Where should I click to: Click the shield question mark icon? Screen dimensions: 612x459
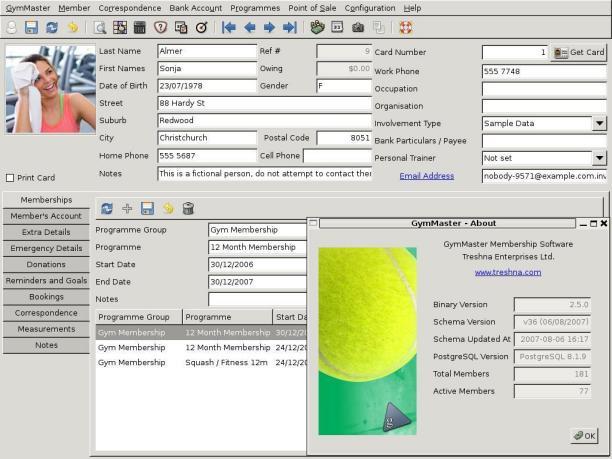160,27
